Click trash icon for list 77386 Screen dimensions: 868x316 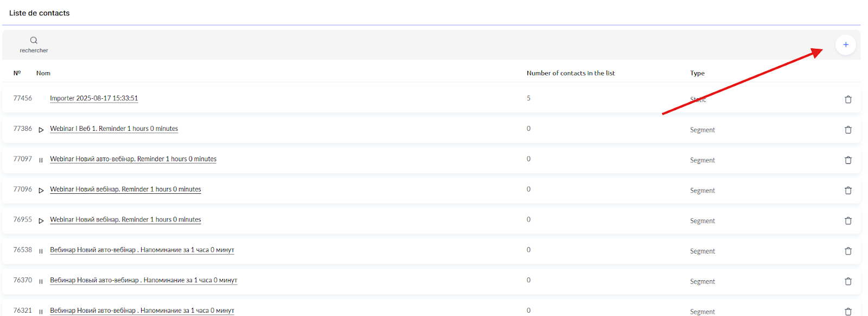(x=848, y=130)
